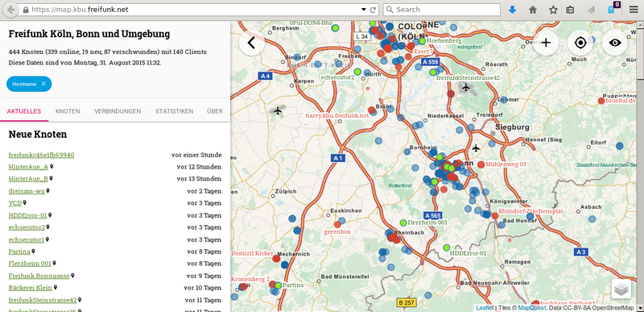This screenshot has height=312, width=644.
Task: Collapse the sidebar with the left chevron button
Action: point(251,43)
